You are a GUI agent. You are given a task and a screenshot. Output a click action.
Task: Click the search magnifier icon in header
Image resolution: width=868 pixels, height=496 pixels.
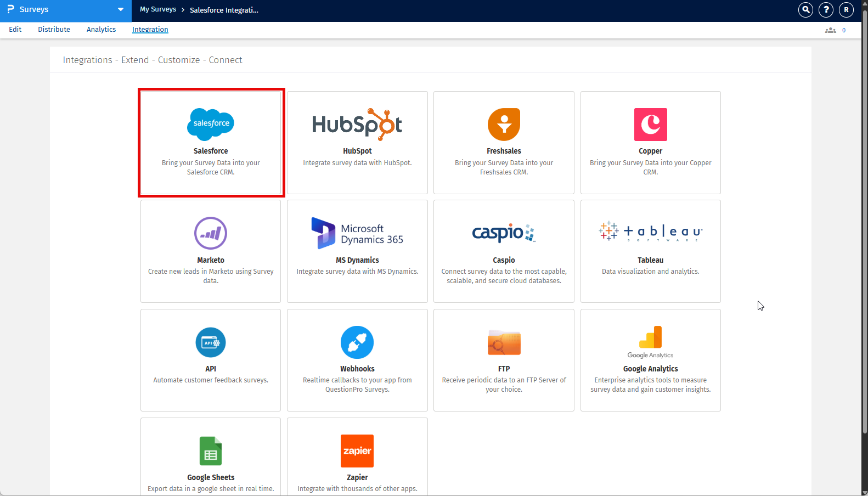click(805, 9)
